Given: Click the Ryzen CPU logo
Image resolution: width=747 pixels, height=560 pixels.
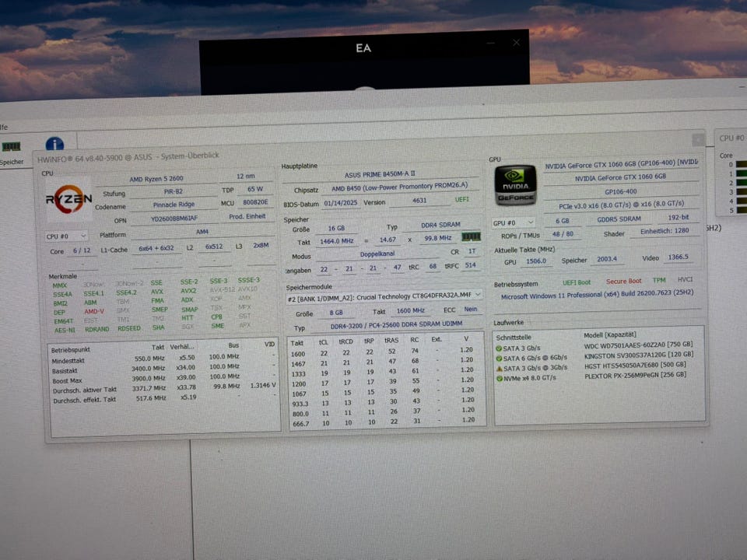Looking at the screenshot, I should tap(68, 199).
